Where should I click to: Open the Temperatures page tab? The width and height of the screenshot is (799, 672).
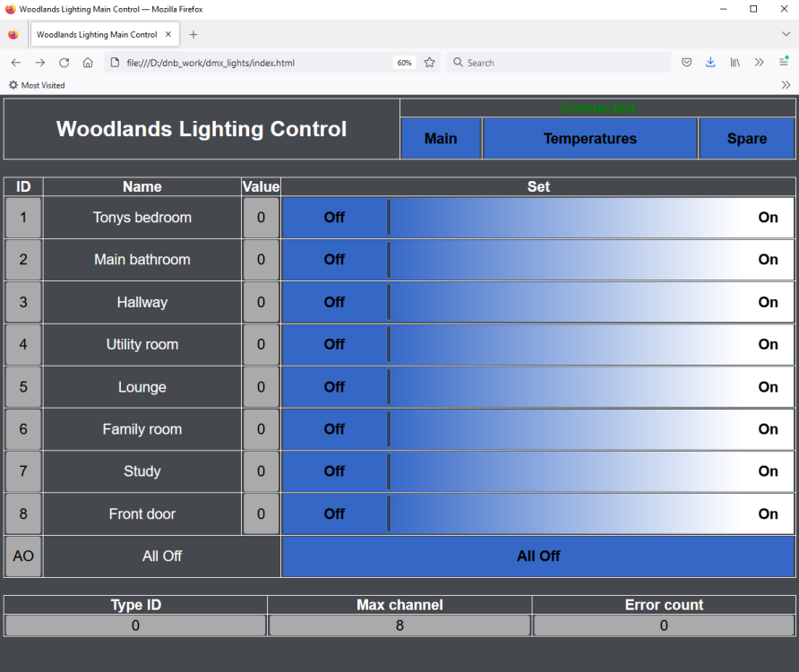pyautogui.click(x=590, y=139)
